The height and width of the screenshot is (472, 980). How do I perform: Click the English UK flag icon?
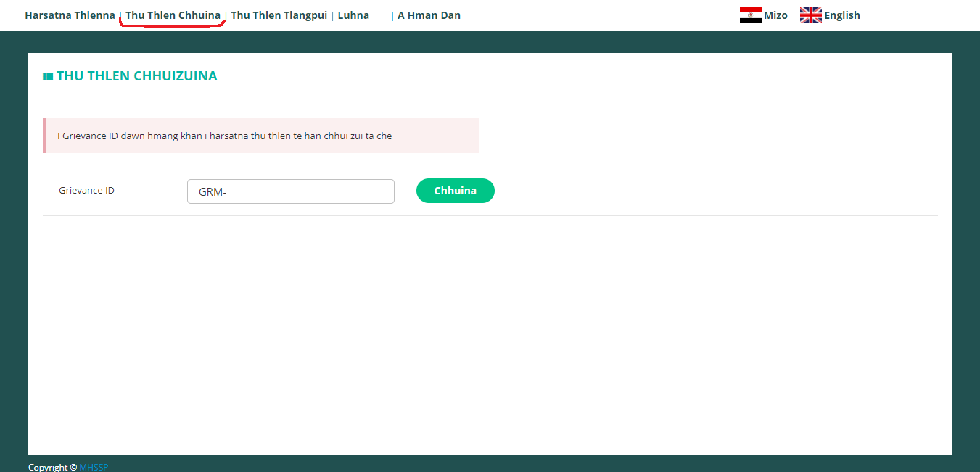tap(810, 15)
